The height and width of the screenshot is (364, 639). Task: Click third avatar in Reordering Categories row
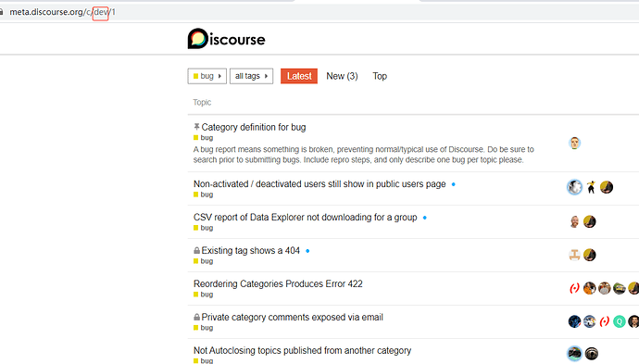[605, 288]
